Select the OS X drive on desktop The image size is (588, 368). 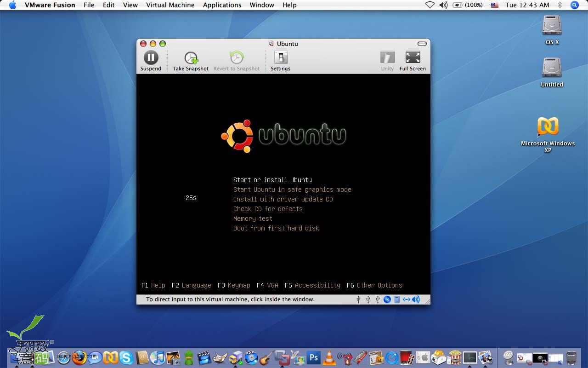pyautogui.click(x=552, y=30)
